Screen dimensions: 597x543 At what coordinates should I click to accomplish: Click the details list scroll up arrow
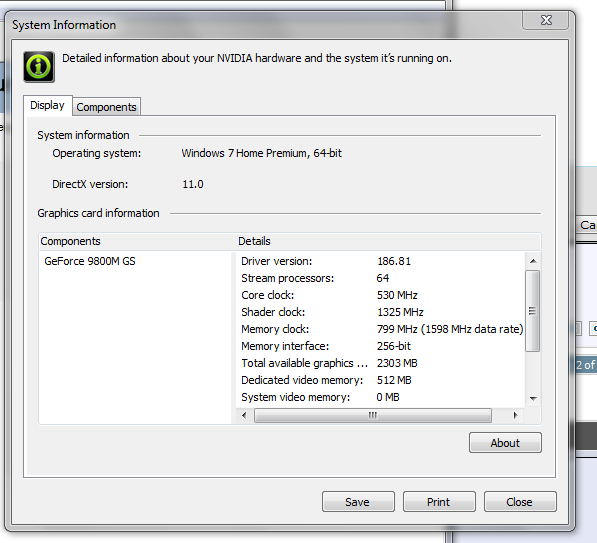[533, 261]
